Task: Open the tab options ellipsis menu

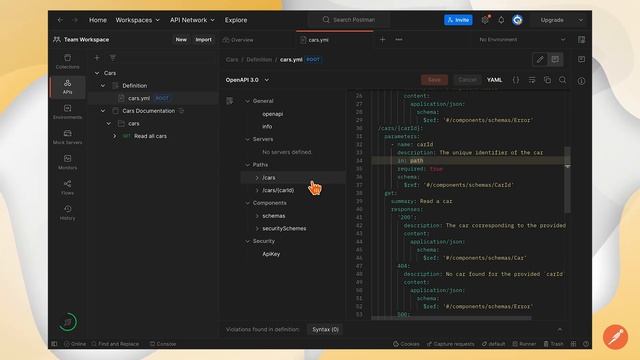Action: [399, 40]
